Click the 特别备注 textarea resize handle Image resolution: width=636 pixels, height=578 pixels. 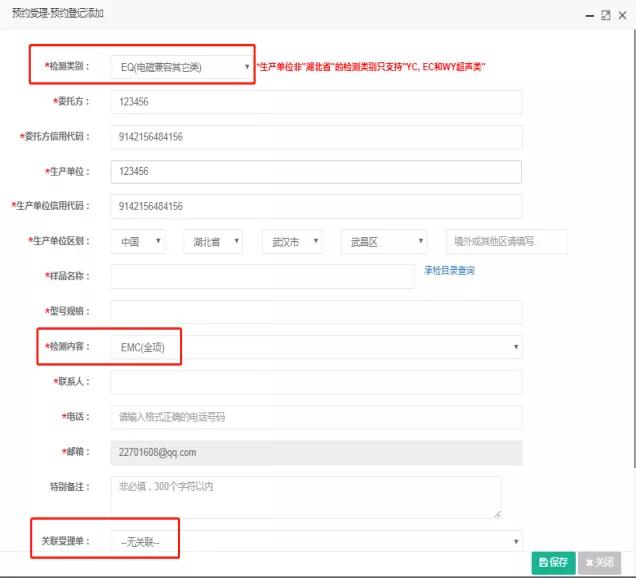pyautogui.click(x=497, y=514)
